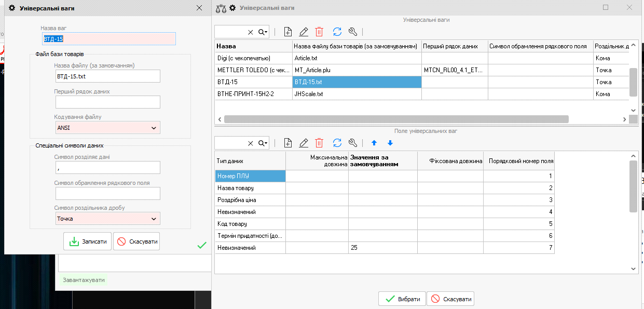The width and height of the screenshot is (644, 309).
Task: Clear the scales list search with X
Action: (251, 32)
